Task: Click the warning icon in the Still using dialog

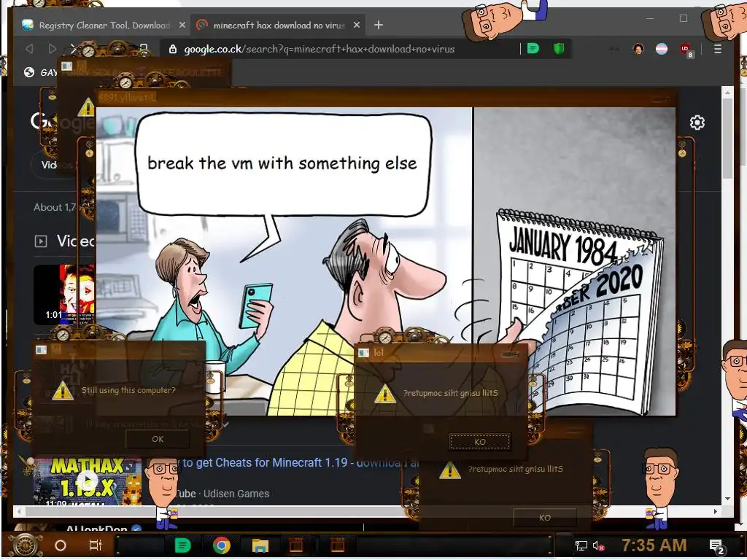Action: point(63,392)
